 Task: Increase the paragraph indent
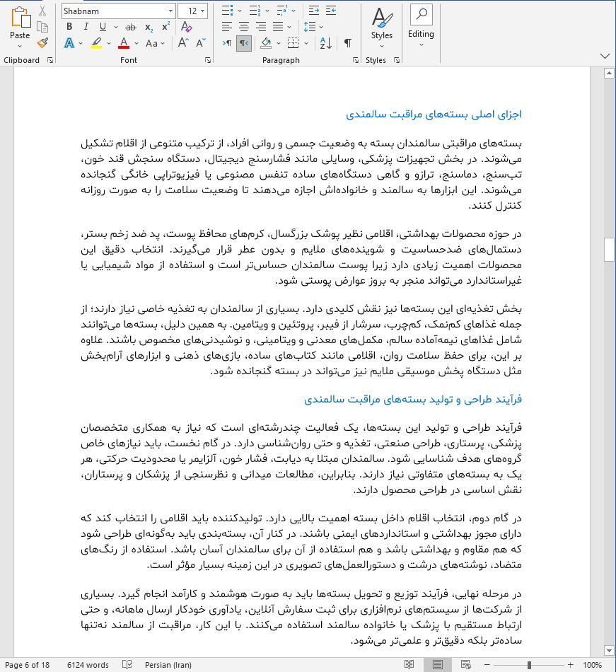click(x=331, y=11)
